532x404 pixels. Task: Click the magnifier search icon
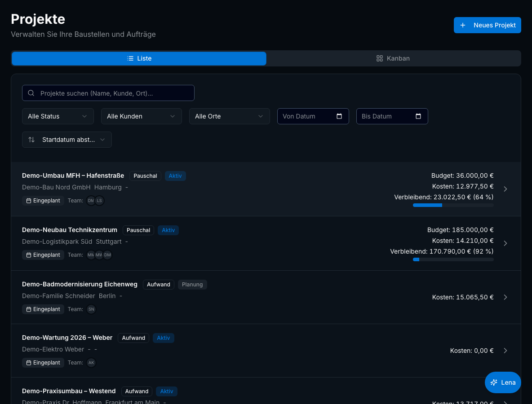[x=31, y=93]
